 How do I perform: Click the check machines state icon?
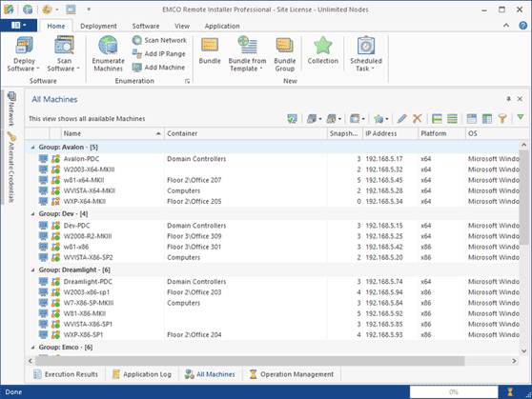click(x=292, y=119)
